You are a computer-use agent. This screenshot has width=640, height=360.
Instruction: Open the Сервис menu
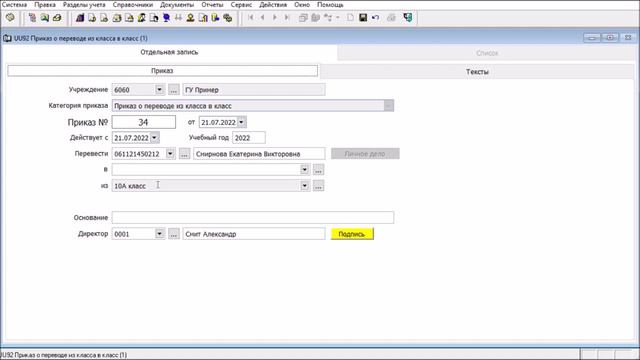tap(241, 5)
